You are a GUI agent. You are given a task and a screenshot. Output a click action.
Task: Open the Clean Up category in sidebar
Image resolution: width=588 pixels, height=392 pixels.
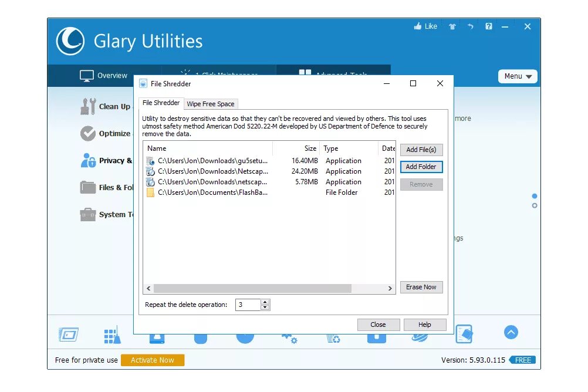click(x=106, y=107)
